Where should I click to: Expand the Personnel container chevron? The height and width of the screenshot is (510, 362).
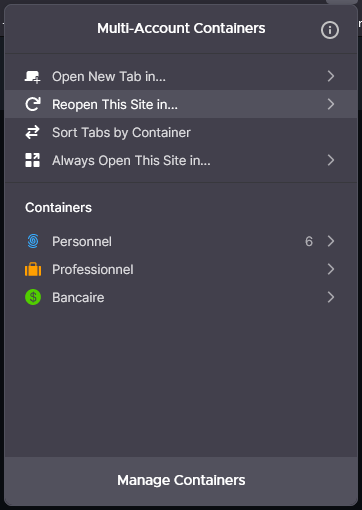[331, 241]
